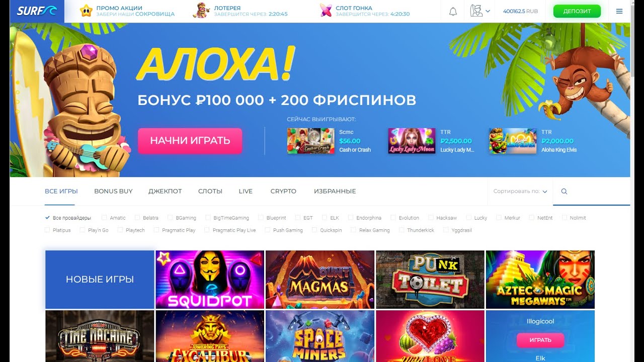644x362 pixels.
Task: Toggle the Pragmatic Play checkbox
Action: 156,230
